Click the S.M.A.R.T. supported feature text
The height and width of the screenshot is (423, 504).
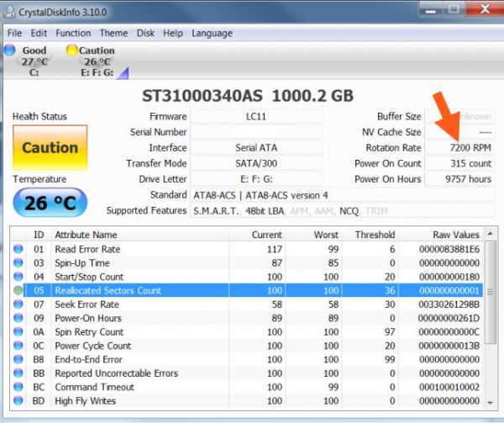(216, 211)
